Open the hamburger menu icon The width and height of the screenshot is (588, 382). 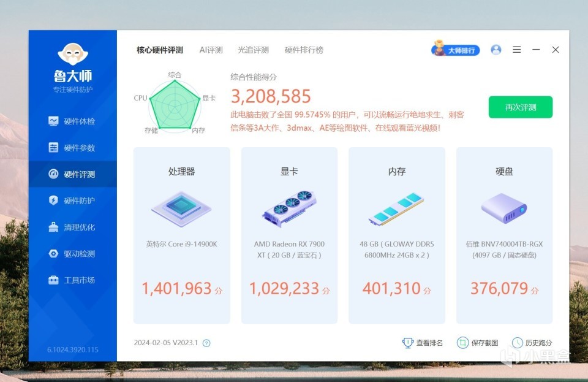point(517,50)
